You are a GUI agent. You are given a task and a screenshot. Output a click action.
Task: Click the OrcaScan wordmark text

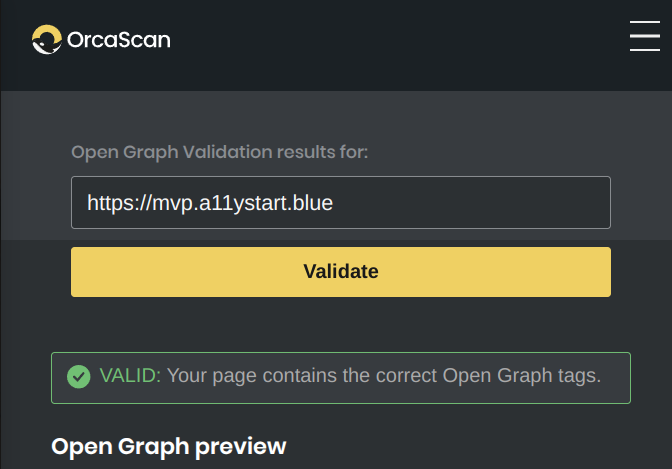[x=119, y=40]
